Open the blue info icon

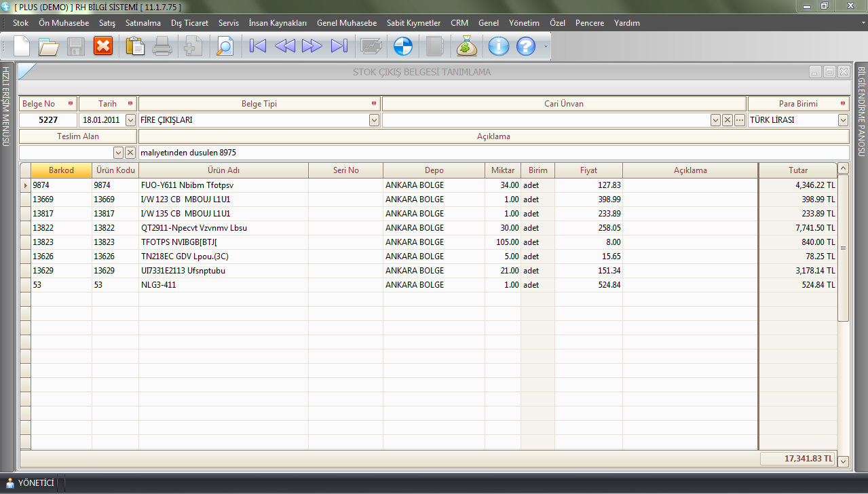pyautogui.click(x=499, y=46)
